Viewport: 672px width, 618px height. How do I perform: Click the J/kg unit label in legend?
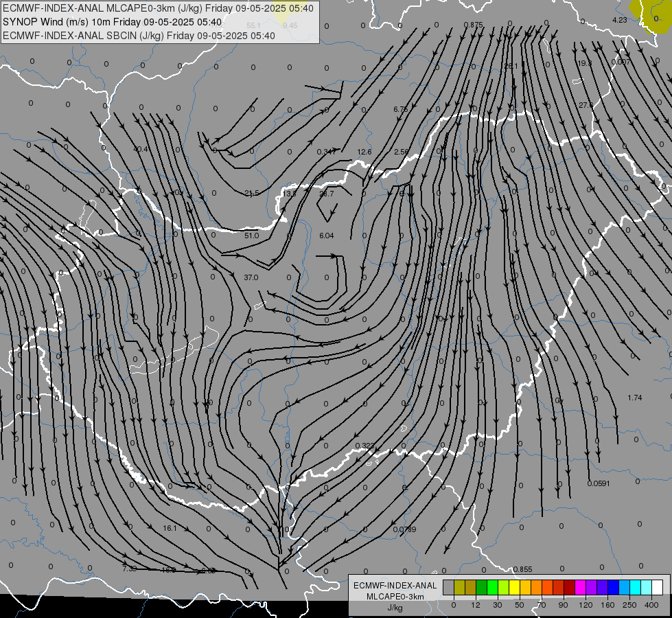click(395, 608)
